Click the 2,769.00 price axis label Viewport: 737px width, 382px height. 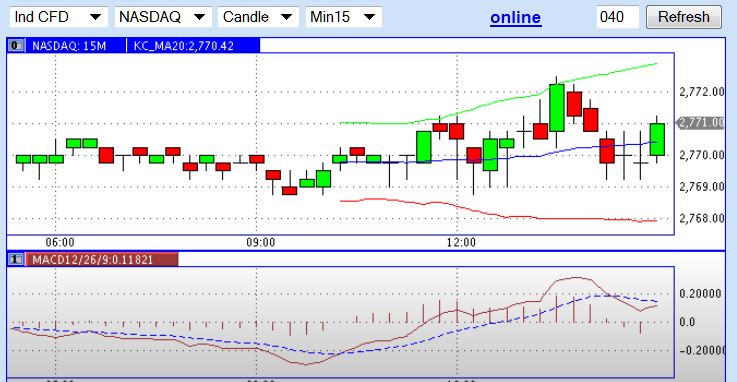(702, 187)
